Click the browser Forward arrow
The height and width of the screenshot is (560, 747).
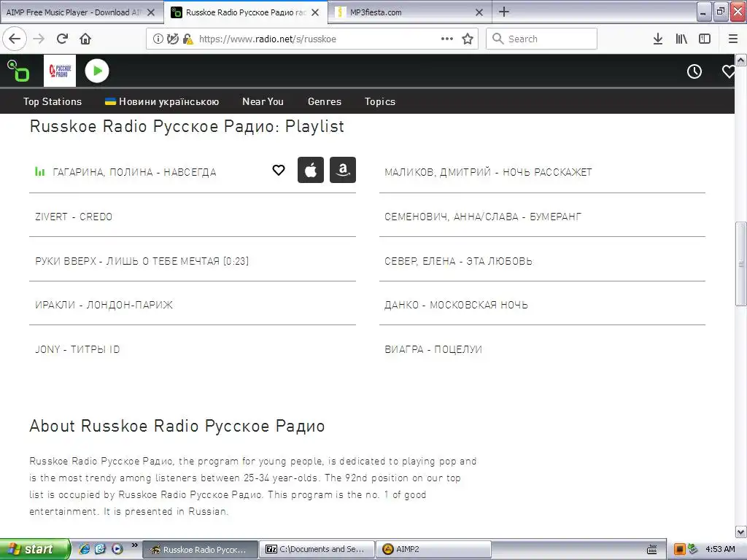[x=39, y=39]
